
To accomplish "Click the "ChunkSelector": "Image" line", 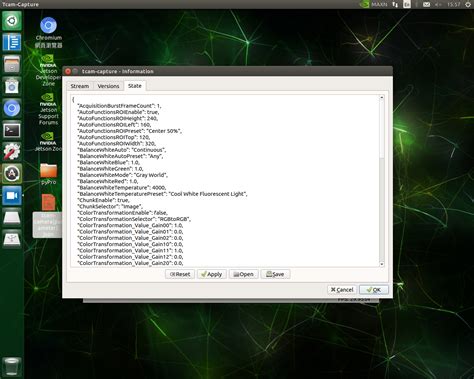I will tap(110, 207).
